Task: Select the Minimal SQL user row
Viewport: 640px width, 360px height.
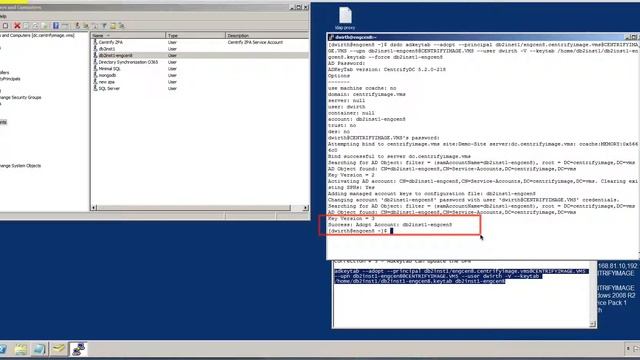Action: coord(200,69)
